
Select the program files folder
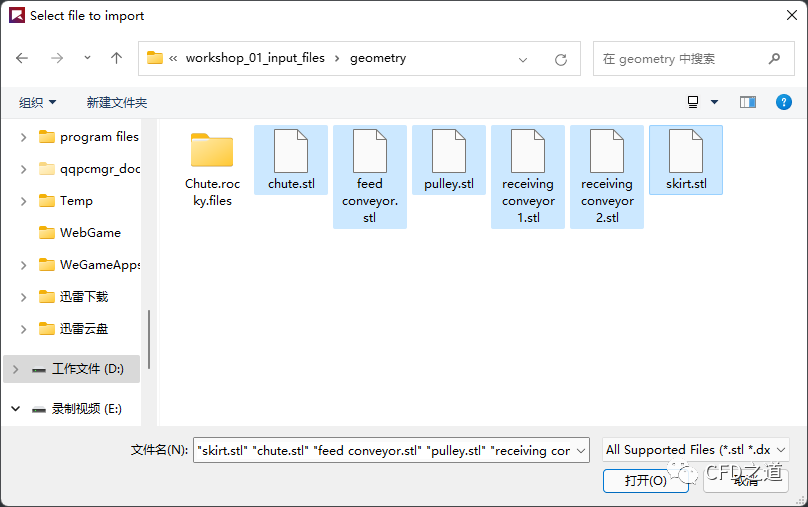88,137
